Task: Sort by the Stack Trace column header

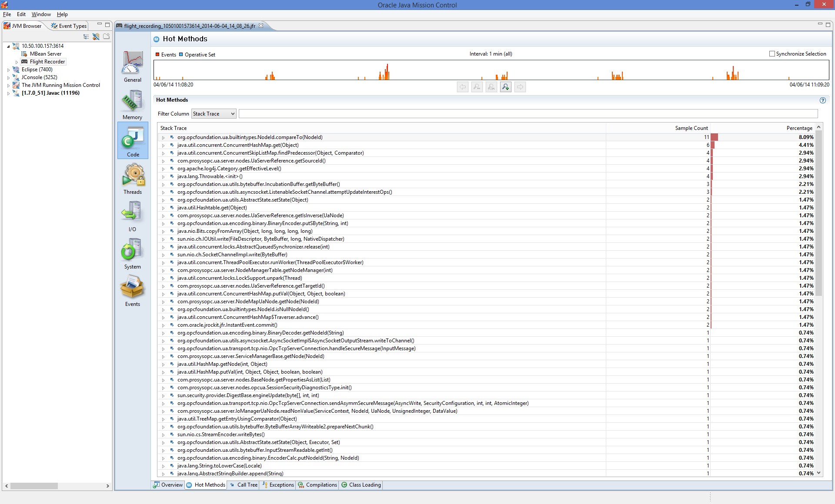Action: [x=382, y=128]
